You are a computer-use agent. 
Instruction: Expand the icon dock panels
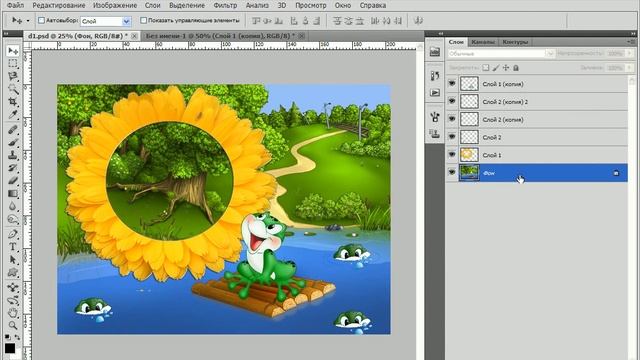click(x=440, y=34)
